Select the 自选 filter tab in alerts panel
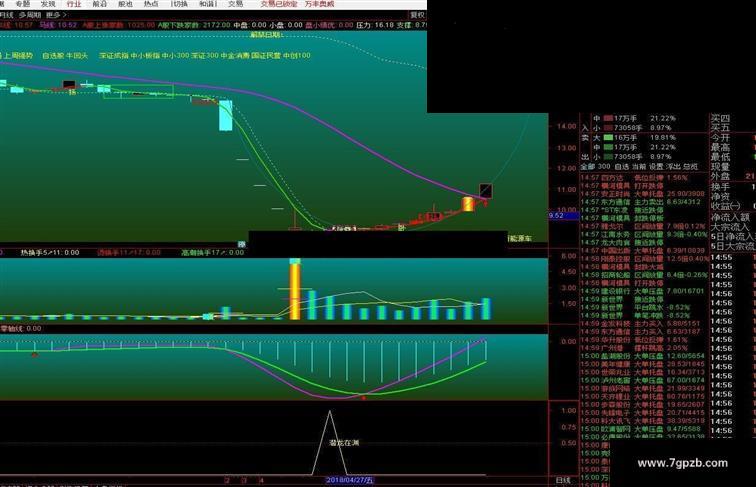Viewport: 756px width, 487px height. pos(621,167)
